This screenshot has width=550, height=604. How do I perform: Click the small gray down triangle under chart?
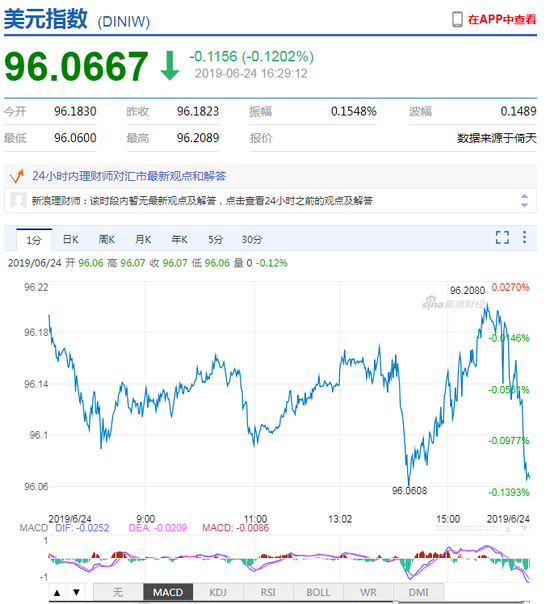[525, 529]
